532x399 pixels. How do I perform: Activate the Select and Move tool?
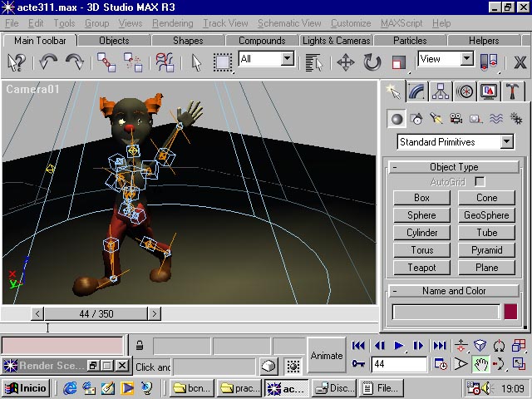point(346,62)
